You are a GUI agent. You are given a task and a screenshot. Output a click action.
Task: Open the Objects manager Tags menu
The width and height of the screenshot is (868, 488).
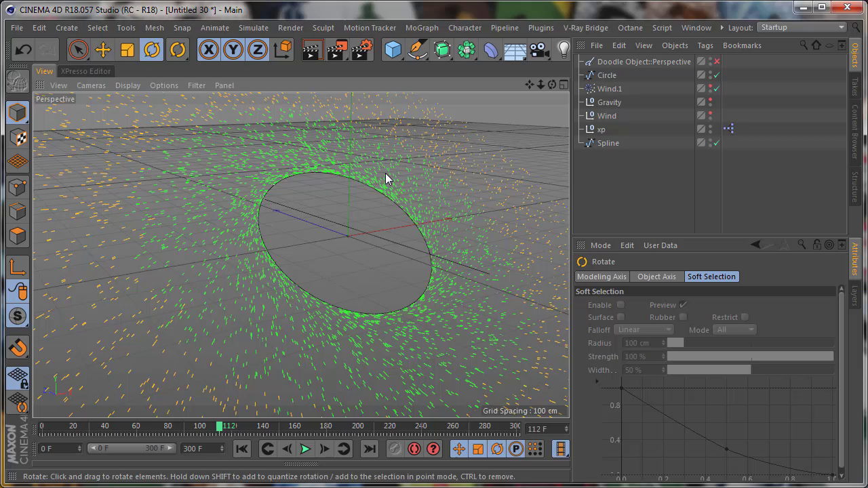(x=705, y=45)
